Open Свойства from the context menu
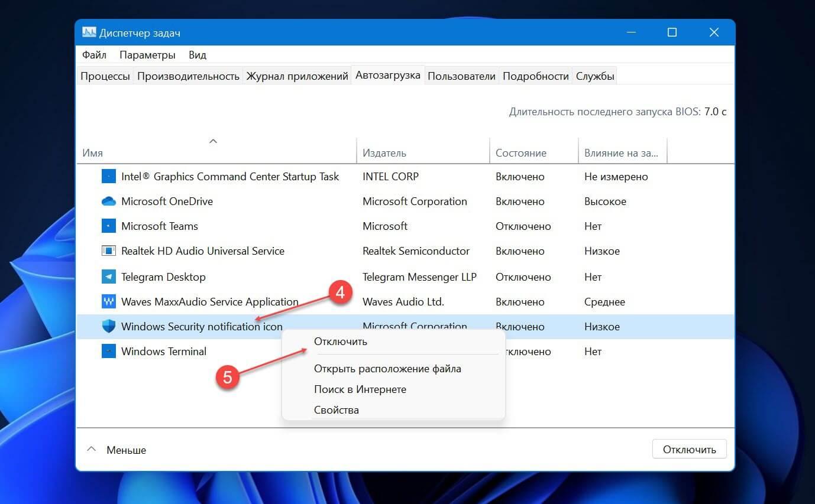The image size is (815, 504). (x=337, y=410)
